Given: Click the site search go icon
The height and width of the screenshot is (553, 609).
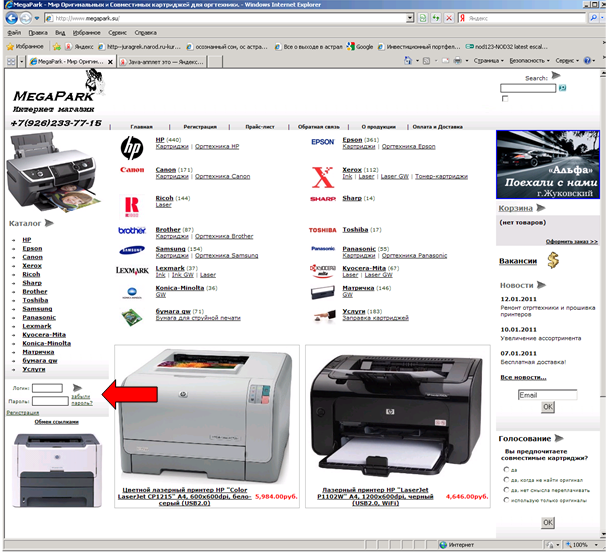Looking at the screenshot, I should click(x=562, y=88).
